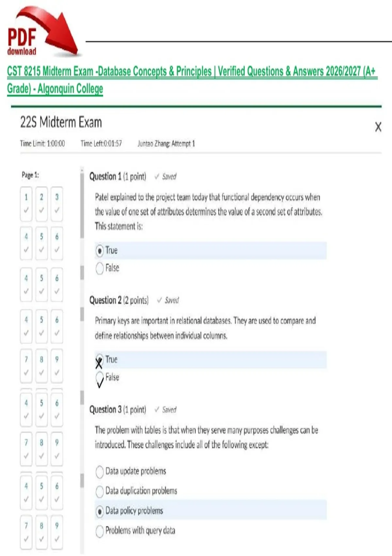
Task: Close the exam with the X icon
Action: pos(378,127)
